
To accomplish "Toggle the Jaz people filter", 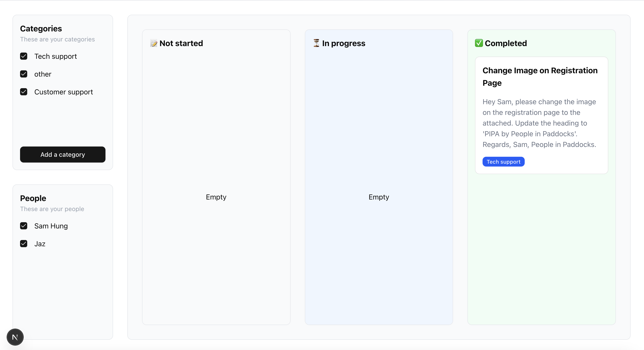I will tap(23, 244).
